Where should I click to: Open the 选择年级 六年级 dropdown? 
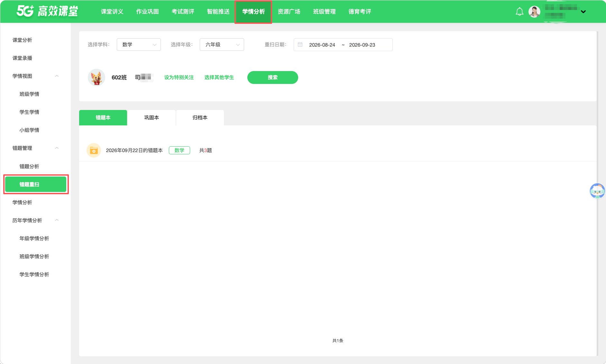point(222,45)
